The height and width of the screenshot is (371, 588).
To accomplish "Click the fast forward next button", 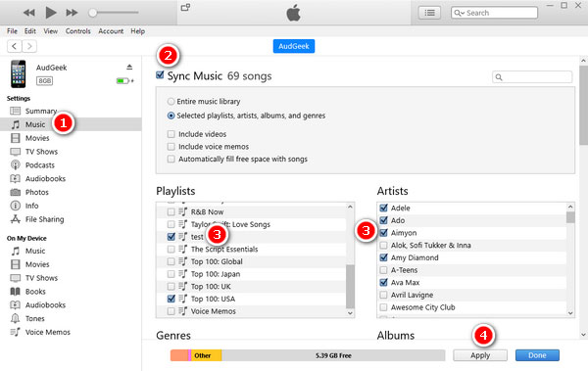I will point(72,13).
